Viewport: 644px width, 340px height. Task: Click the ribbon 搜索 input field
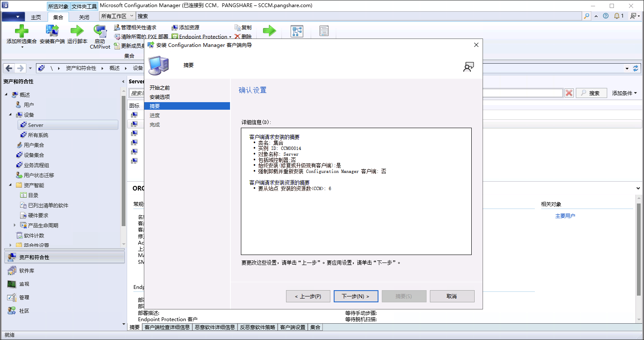point(359,16)
